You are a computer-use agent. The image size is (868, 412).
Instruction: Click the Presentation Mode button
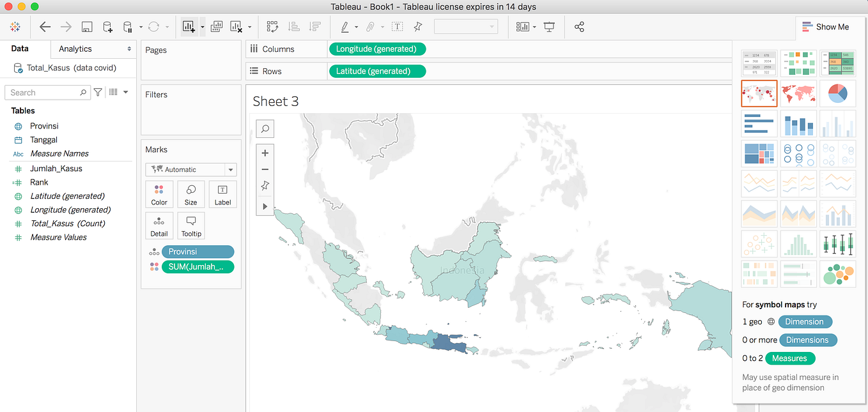click(548, 26)
